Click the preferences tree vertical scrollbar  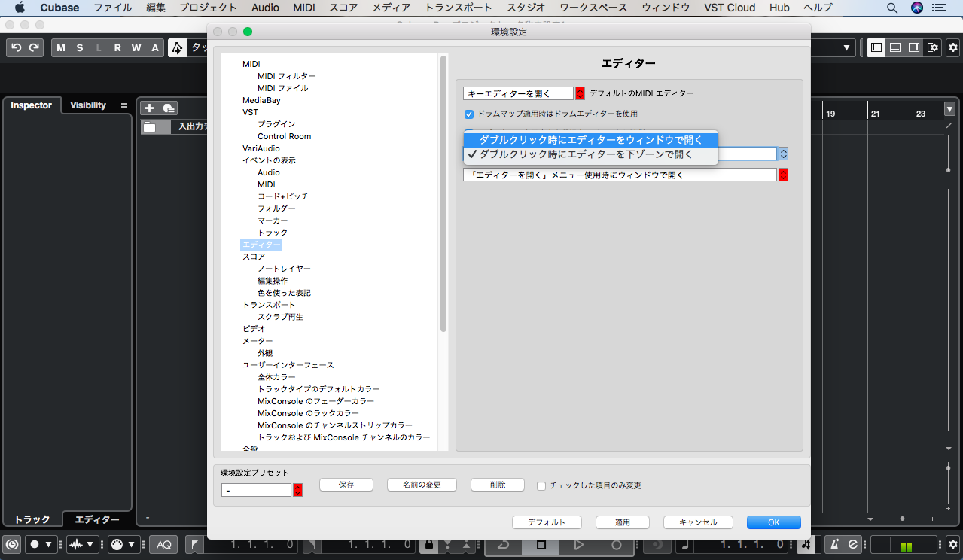(444, 193)
